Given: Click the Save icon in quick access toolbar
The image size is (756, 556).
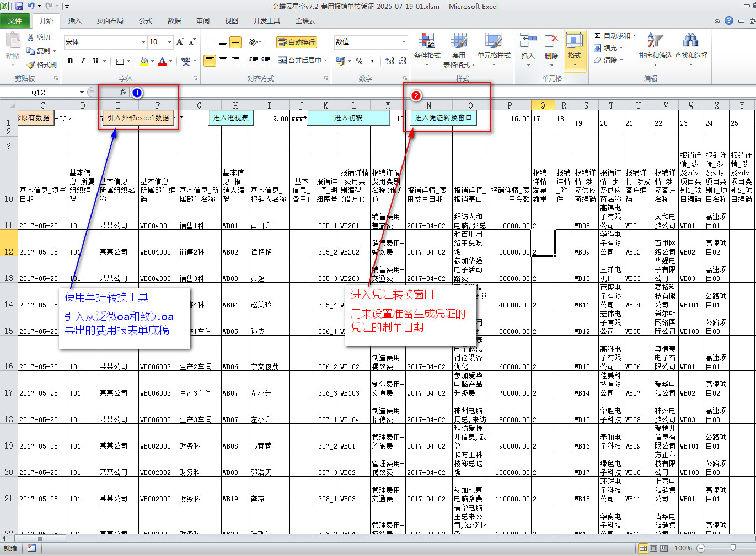Looking at the screenshot, I should [19, 7].
